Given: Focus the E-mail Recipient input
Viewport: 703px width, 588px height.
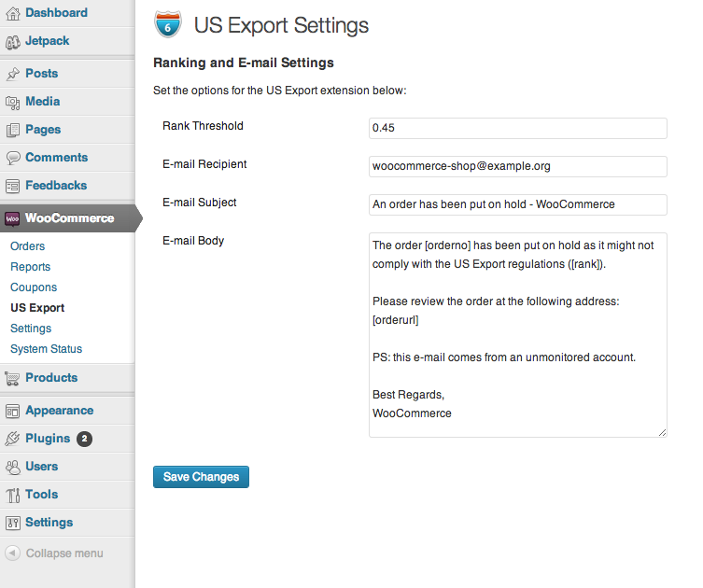Looking at the screenshot, I should click(x=517, y=166).
